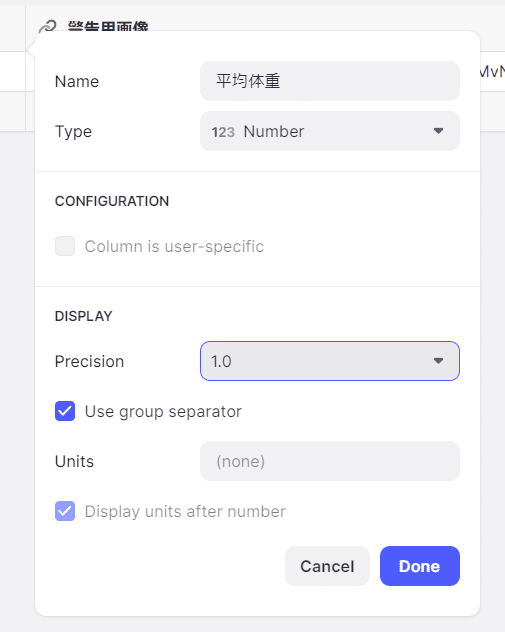The height and width of the screenshot is (632, 505).
Task: Click the Precision label
Action: (x=89, y=362)
